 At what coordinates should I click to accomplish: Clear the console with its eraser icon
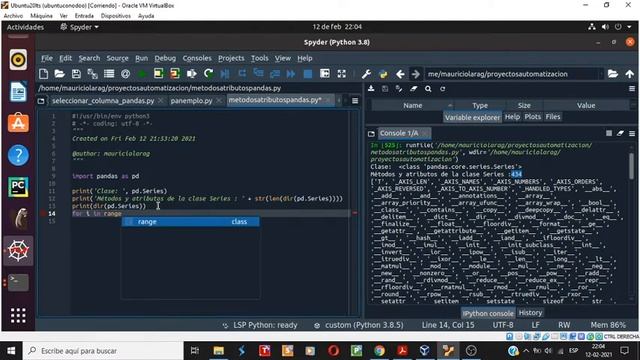620,133
